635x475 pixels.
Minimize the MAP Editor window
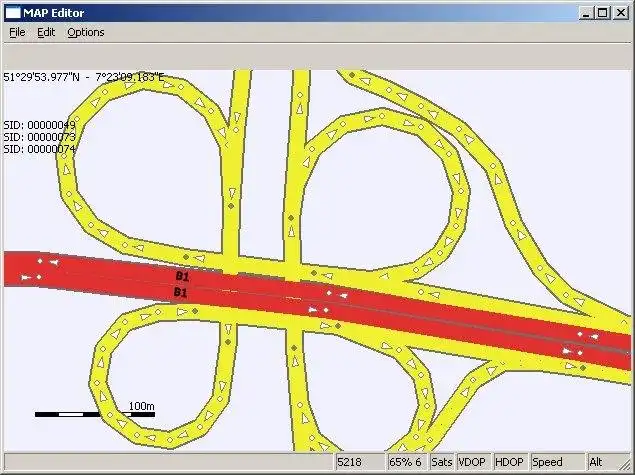[x=586, y=13]
